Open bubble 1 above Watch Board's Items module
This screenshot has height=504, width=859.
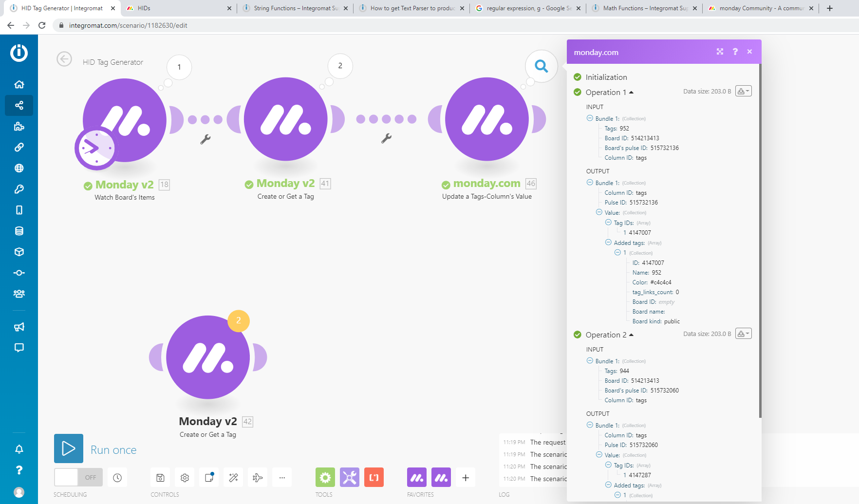tap(179, 67)
